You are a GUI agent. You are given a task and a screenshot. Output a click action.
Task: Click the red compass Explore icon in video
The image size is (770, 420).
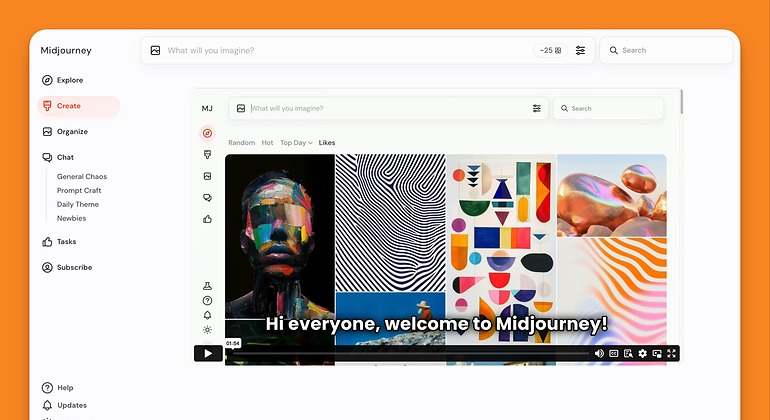coord(207,133)
